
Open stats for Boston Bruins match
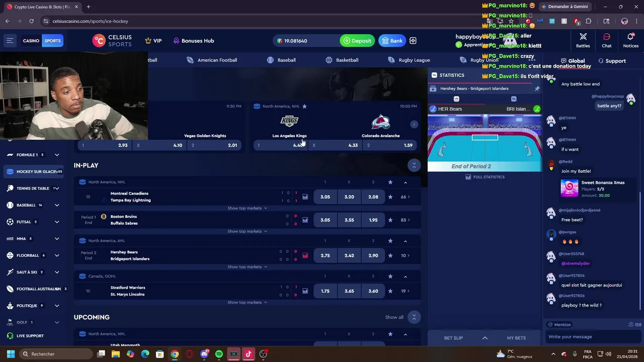coord(305,220)
